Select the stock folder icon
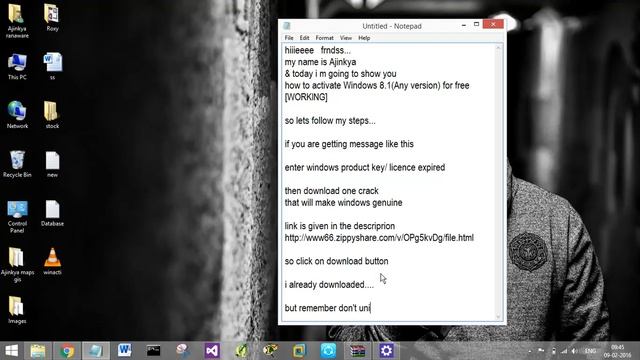640x360 pixels. point(52,115)
